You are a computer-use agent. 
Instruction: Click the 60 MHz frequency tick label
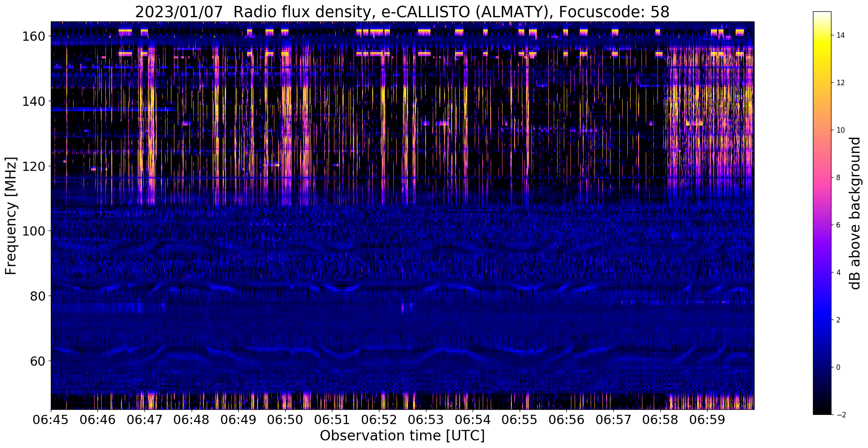click(x=38, y=361)
